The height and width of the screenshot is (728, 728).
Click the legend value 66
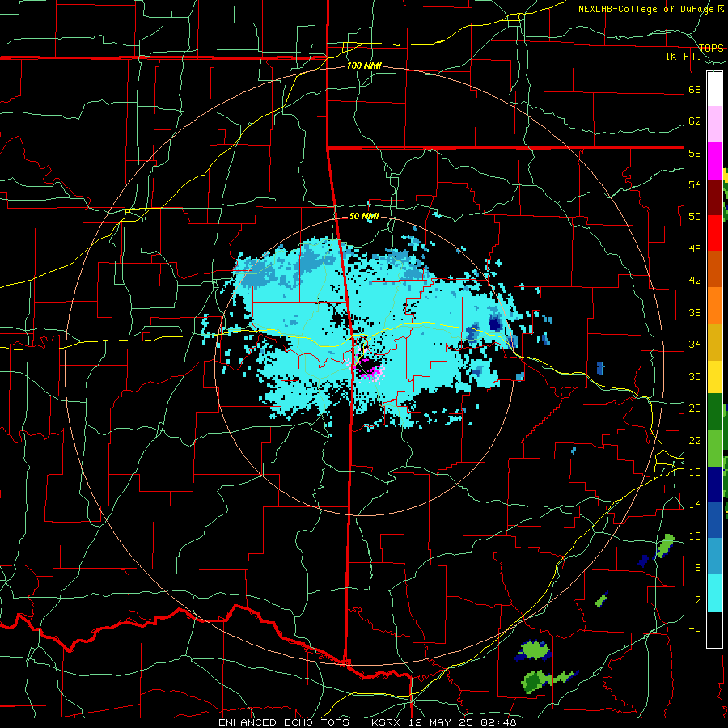(695, 89)
